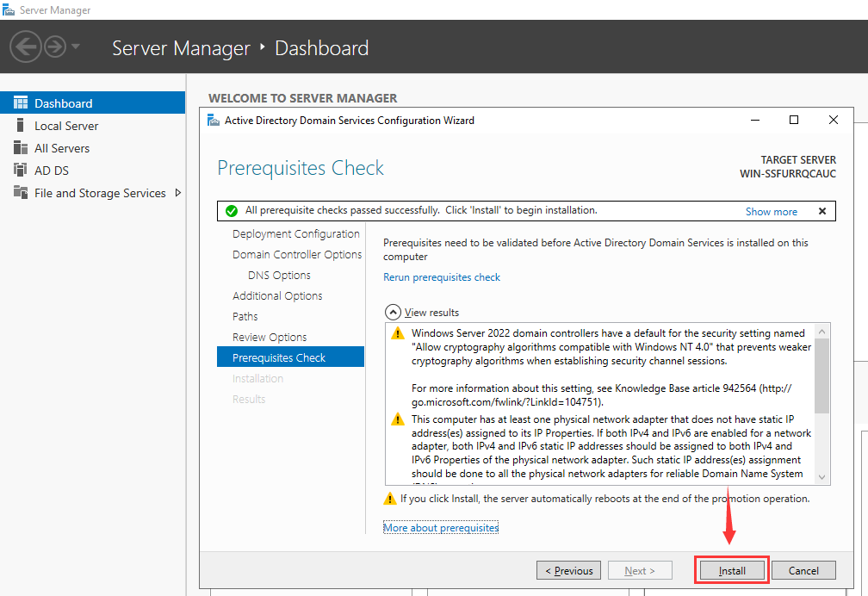
Task: Go to Domain Controller Options step
Action: [x=296, y=254]
